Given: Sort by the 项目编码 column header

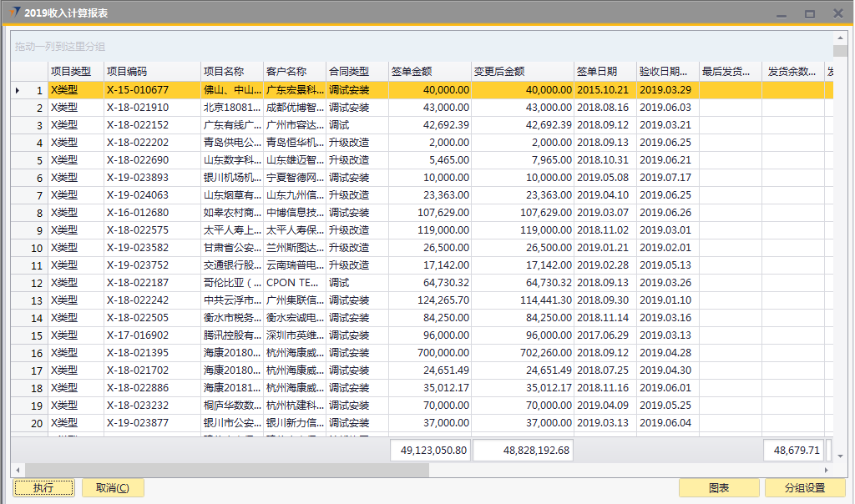Looking at the screenshot, I should point(152,72).
